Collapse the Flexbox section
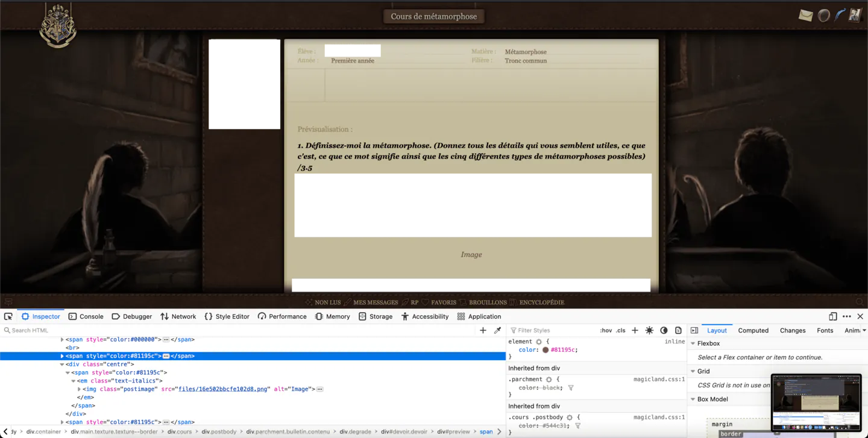This screenshot has height=438, width=868. pos(693,343)
